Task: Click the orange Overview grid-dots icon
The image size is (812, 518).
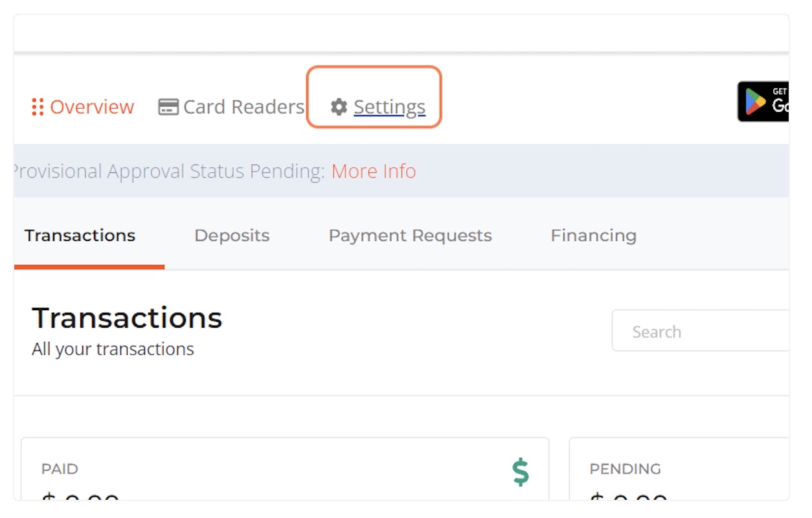Action: 38,107
